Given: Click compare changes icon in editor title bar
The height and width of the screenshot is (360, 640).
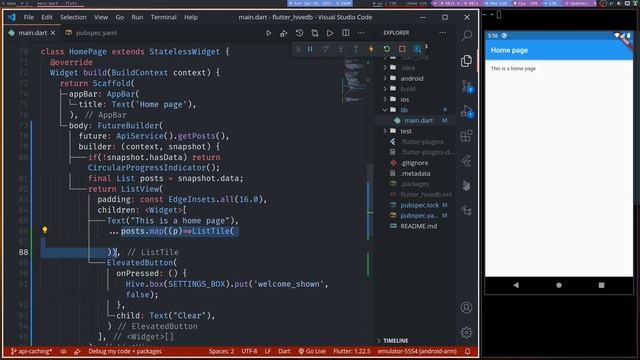Looking at the screenshot, I should pos(315,33).
